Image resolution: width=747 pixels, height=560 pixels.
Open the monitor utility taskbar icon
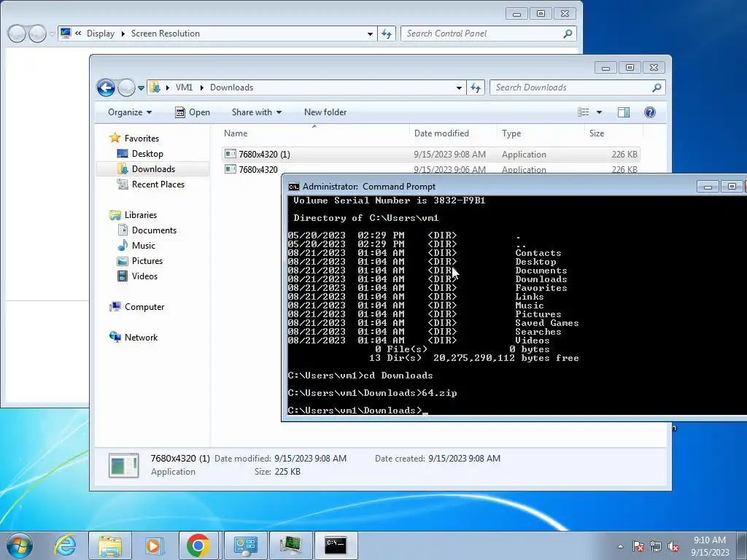click(290, 545)
